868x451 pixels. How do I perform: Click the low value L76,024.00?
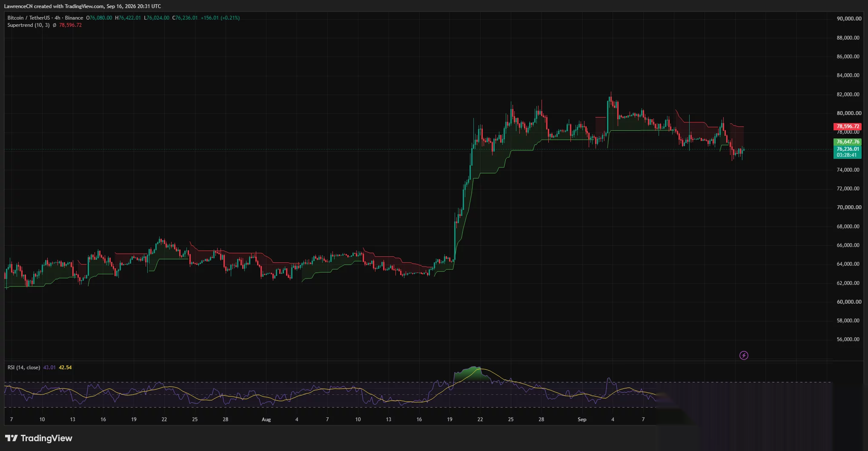click(x=157, y=18)
